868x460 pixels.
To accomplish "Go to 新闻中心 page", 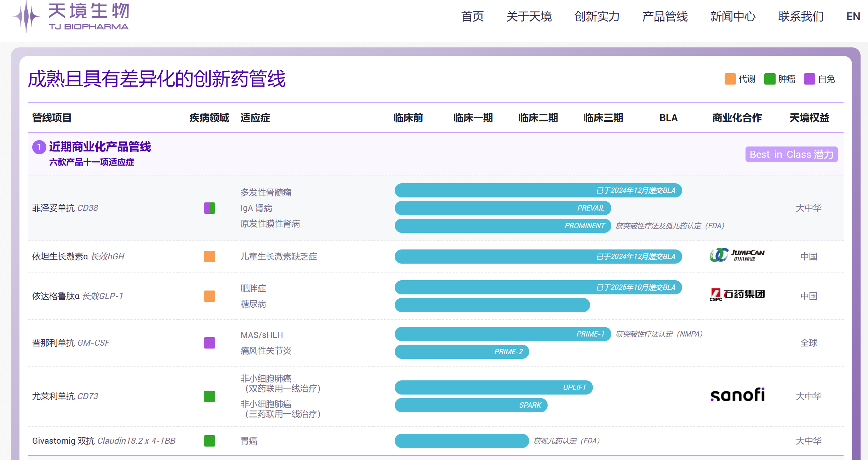I will point(733,17).
